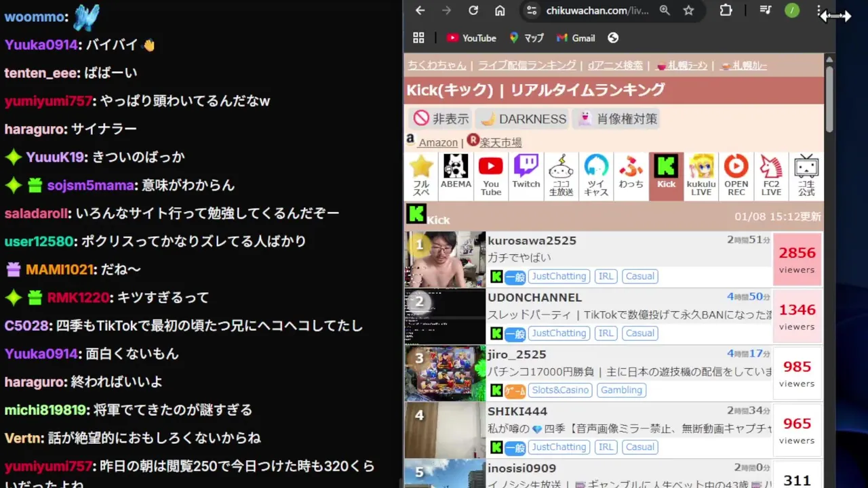
Task: Open the apps grid in bookmarks bar
Action: [418, 38]
